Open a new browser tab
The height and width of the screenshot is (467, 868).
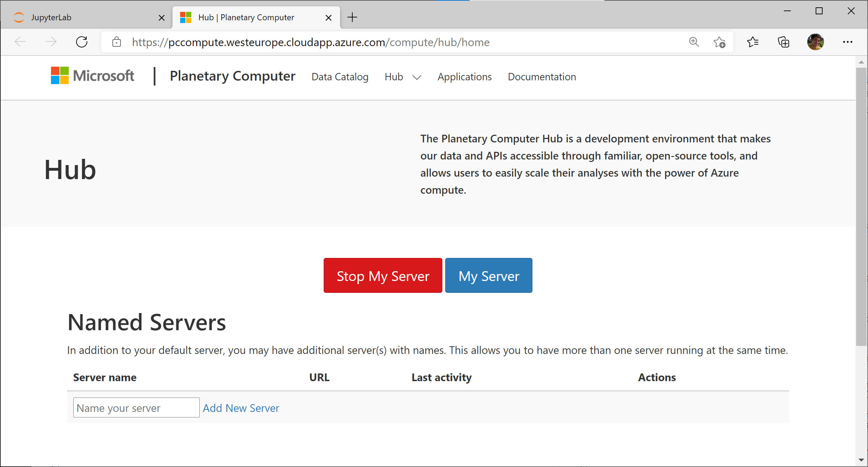point(352,17)
